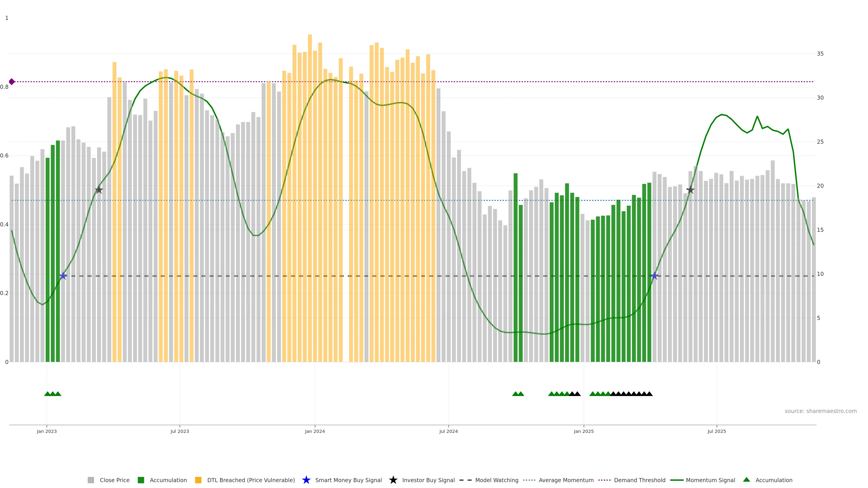
Task: Click the first green accumulation triangle near Jan 2023
Action: tap(47, 394)
